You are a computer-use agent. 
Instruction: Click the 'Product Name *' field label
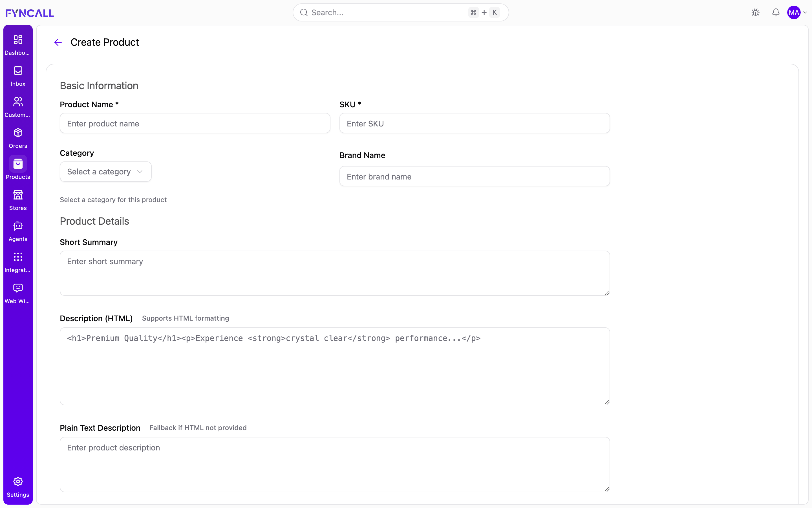tap(89, 104)
